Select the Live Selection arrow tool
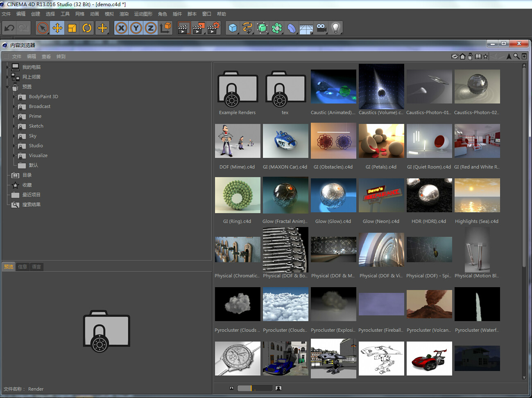532x398 pixels. 43,28
